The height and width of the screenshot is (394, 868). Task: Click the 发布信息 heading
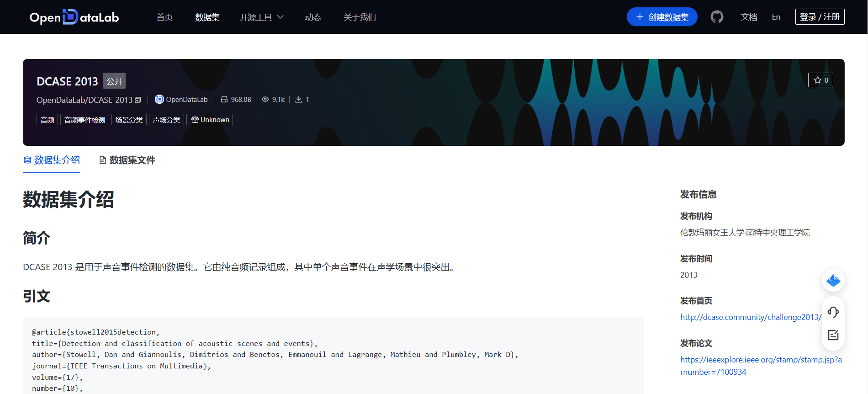click(x=698, y=195)
